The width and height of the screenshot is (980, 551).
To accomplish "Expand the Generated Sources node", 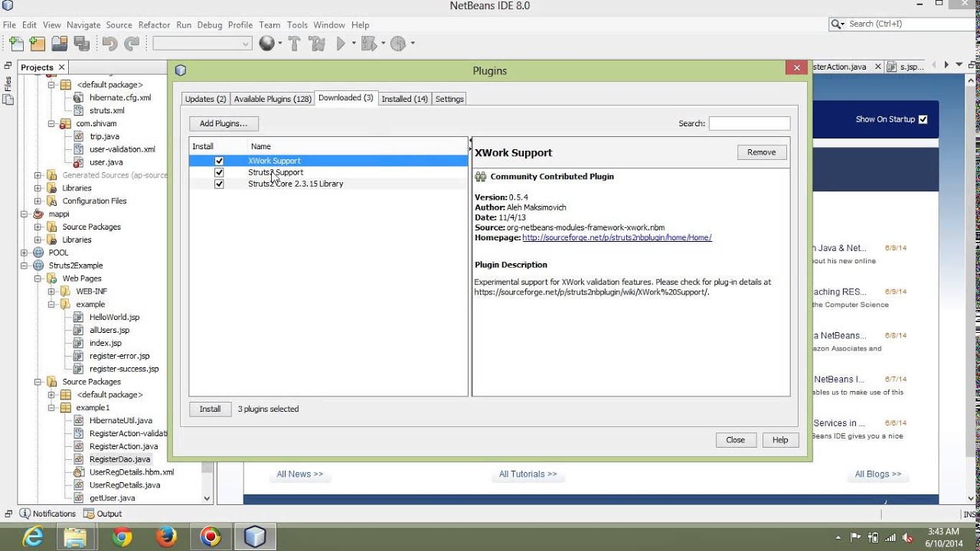I will click(x=38, y=175).
